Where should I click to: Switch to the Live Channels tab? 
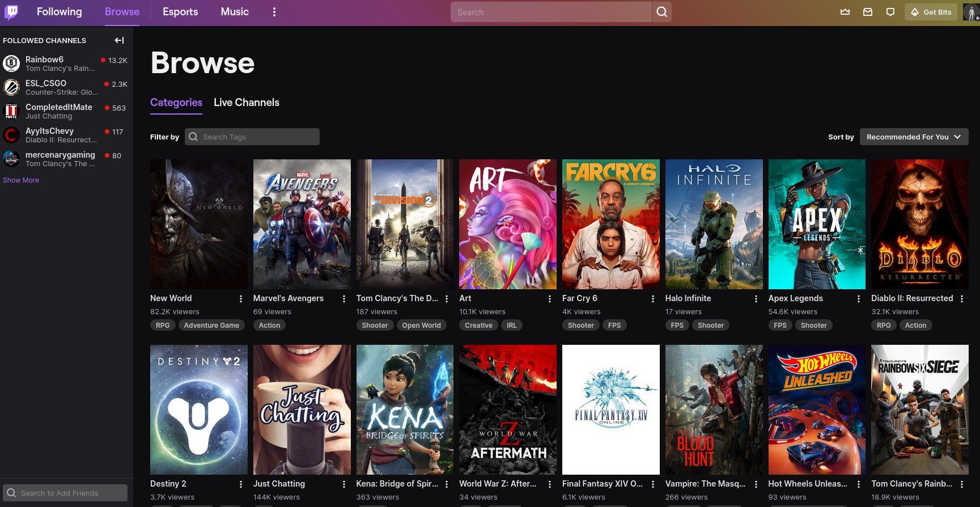[247, 103]
